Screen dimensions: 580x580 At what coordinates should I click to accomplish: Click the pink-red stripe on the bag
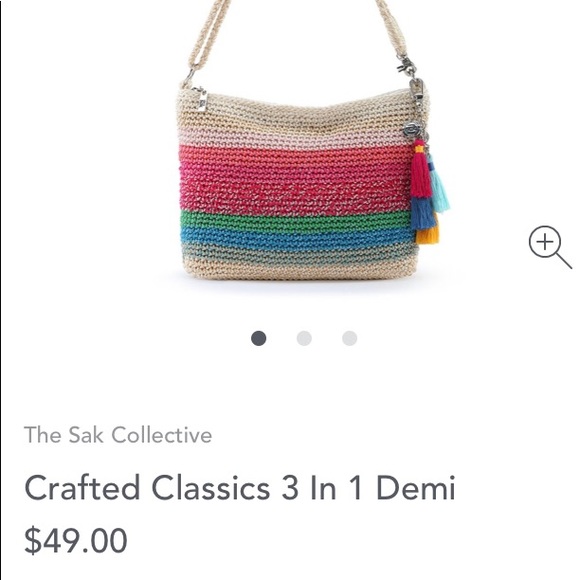[x=296, y=179]
